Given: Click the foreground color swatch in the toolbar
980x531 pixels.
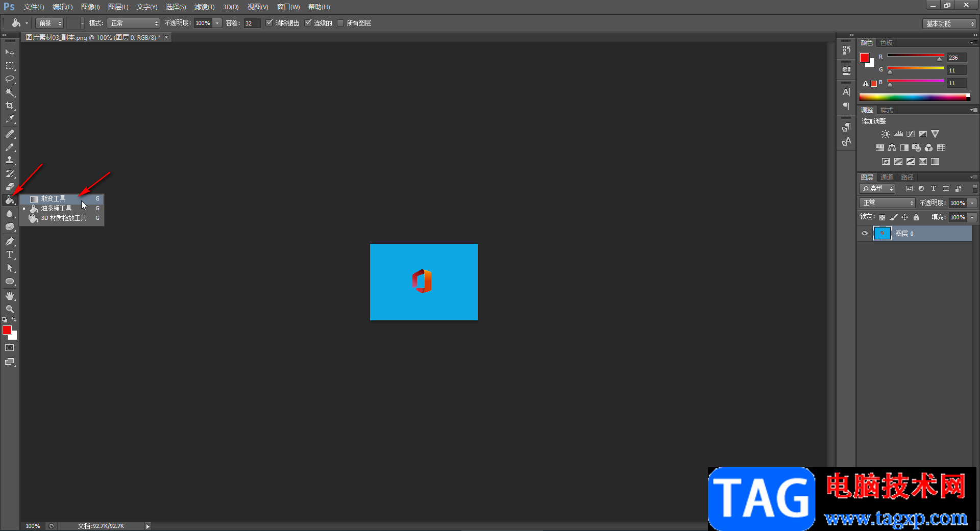Looking at the screenshot, I should [7, 330].
